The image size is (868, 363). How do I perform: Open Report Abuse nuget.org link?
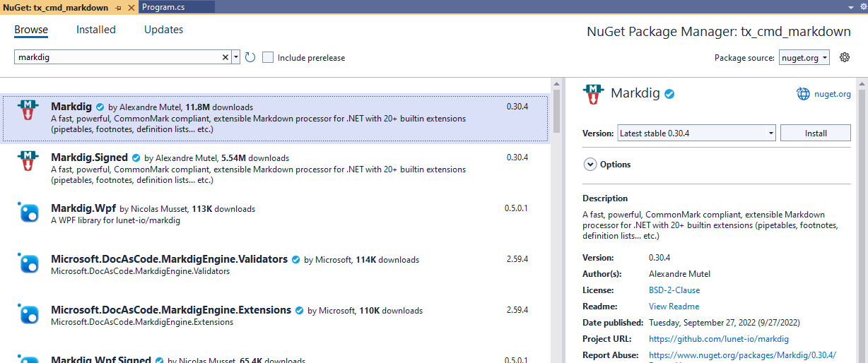(743, 355)
